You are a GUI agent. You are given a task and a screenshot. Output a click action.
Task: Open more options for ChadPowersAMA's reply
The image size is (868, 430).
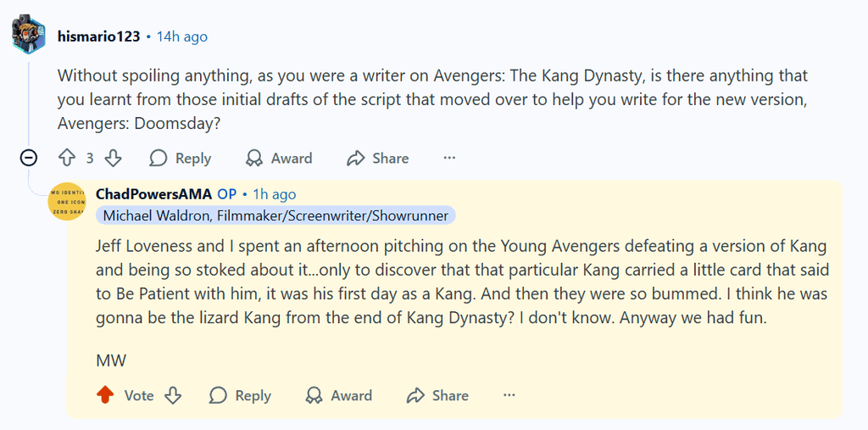click(x=509, y=395)
